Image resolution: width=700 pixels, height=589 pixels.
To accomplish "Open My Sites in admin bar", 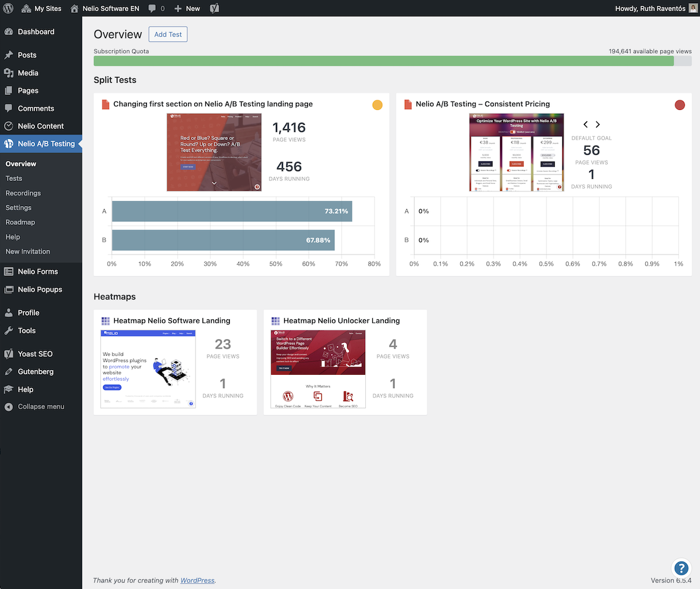I will (41, 8).
